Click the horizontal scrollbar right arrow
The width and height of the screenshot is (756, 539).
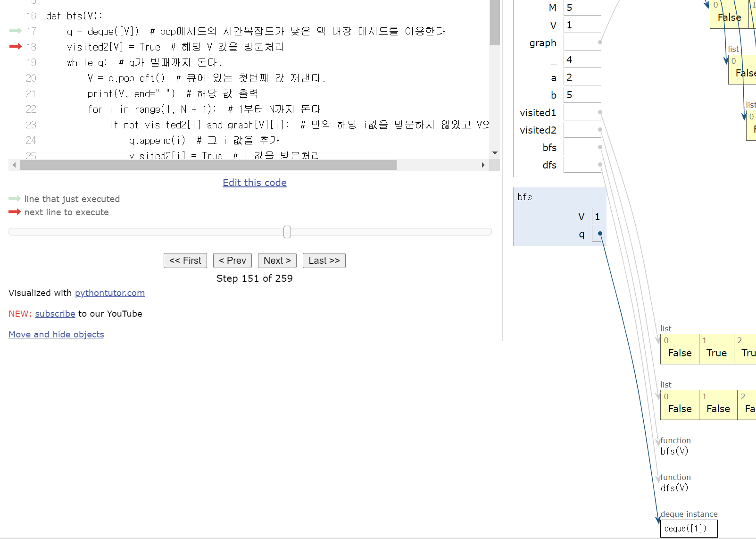point(483,165)
